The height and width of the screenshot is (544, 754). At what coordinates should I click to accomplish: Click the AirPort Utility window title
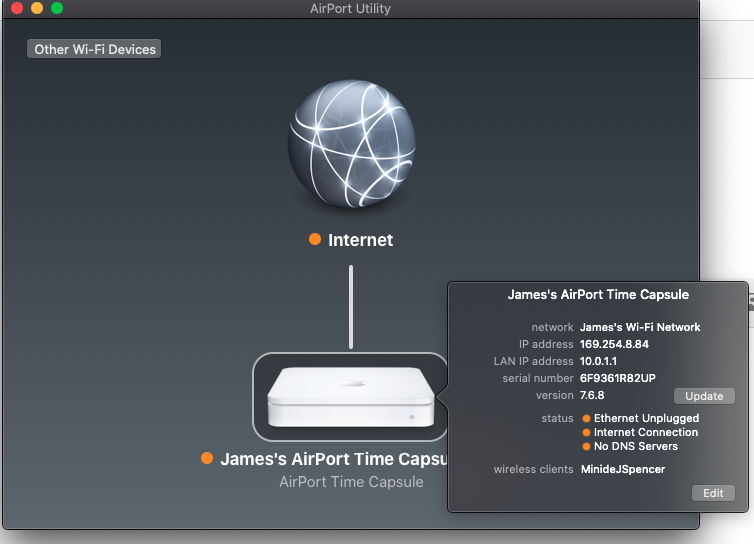(x=350, y=8)
